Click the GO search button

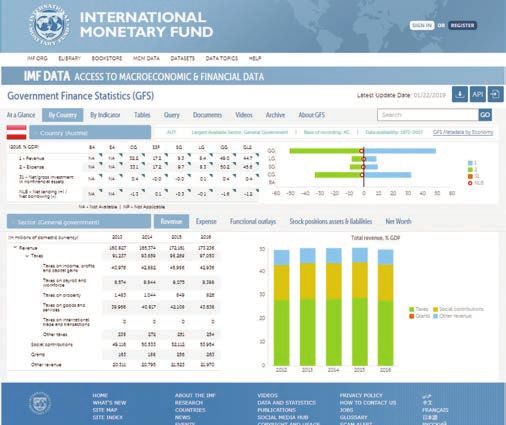(x=485, y=115)
